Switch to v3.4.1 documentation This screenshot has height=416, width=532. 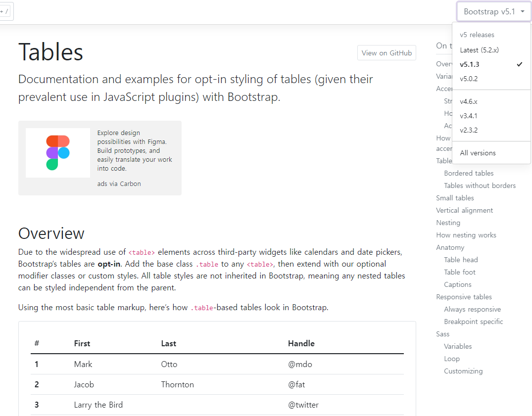click(491, 116)
